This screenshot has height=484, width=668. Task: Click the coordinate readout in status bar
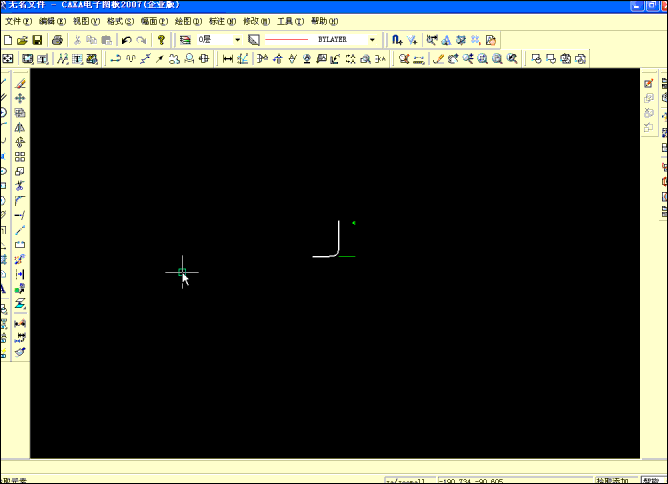click(515, 481)
